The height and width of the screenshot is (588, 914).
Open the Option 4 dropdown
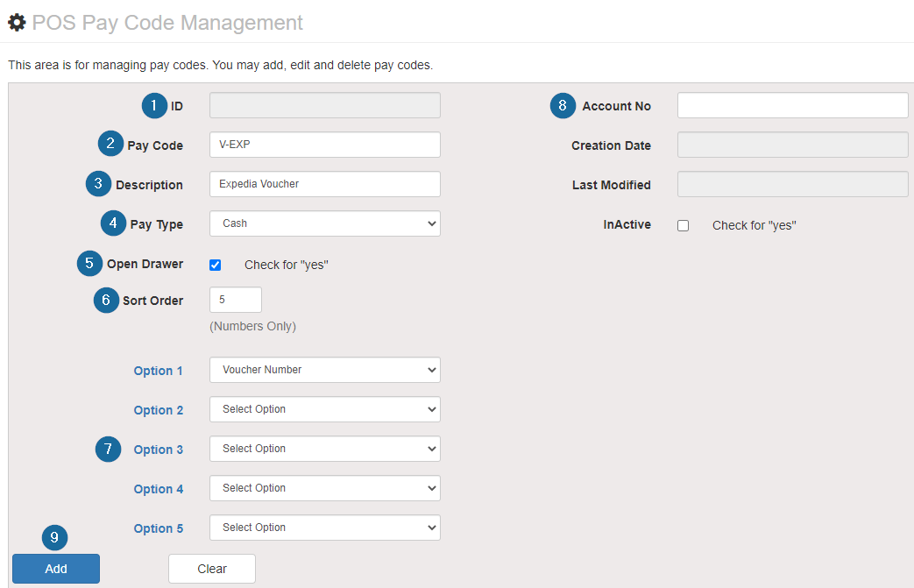tap(325, 488)
